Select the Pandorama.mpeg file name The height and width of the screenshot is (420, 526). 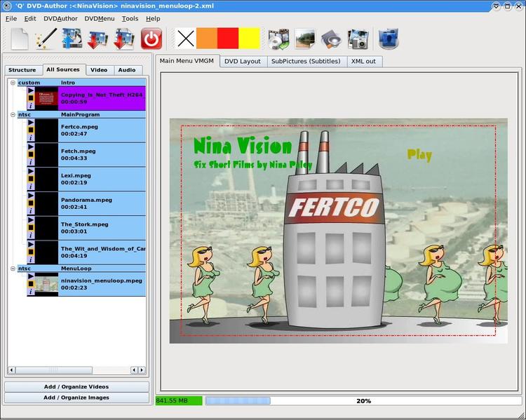(86, 200)
